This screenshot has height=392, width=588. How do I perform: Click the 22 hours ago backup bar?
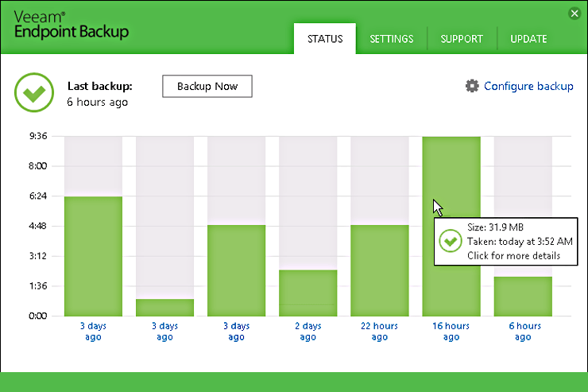[x=379, y=270]
